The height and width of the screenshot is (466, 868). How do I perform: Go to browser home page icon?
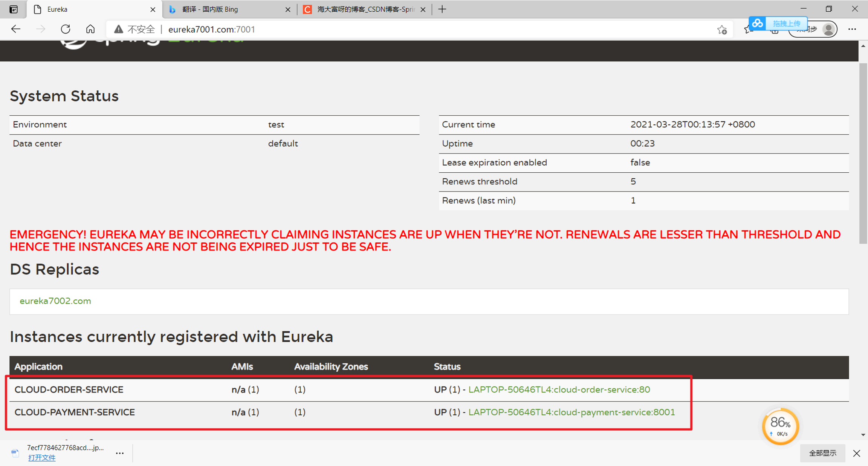[x=90, y=29]
